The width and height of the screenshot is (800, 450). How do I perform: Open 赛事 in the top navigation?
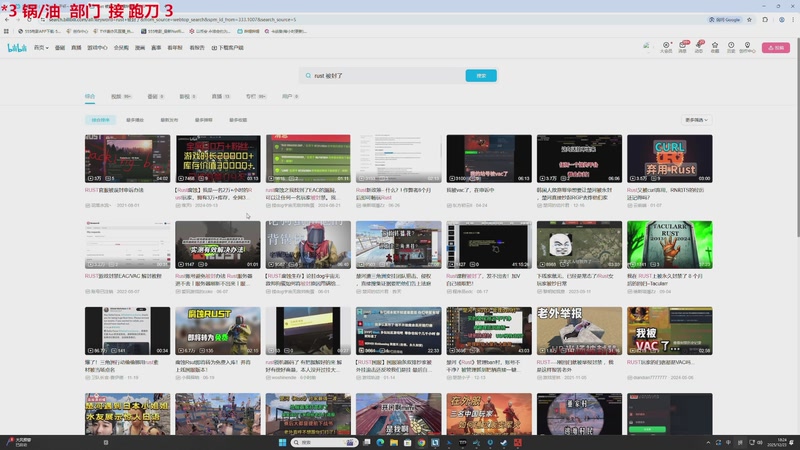[156, 47]
